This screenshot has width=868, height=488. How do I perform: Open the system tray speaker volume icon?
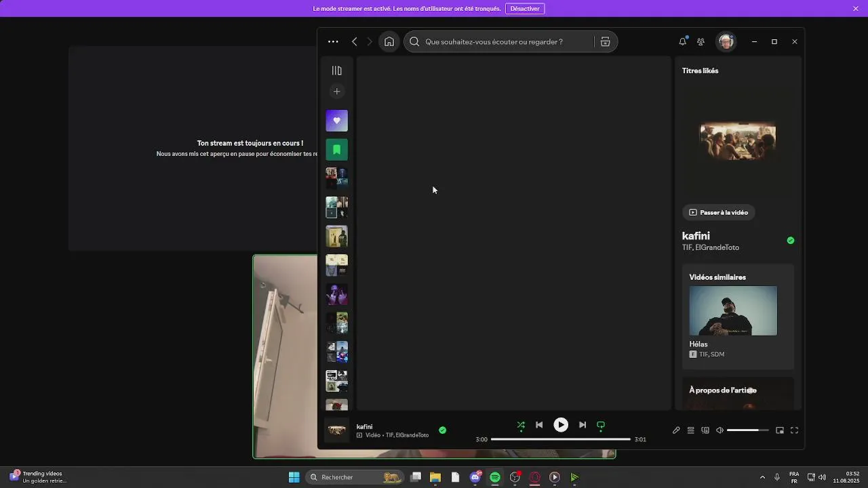point(822,477)
